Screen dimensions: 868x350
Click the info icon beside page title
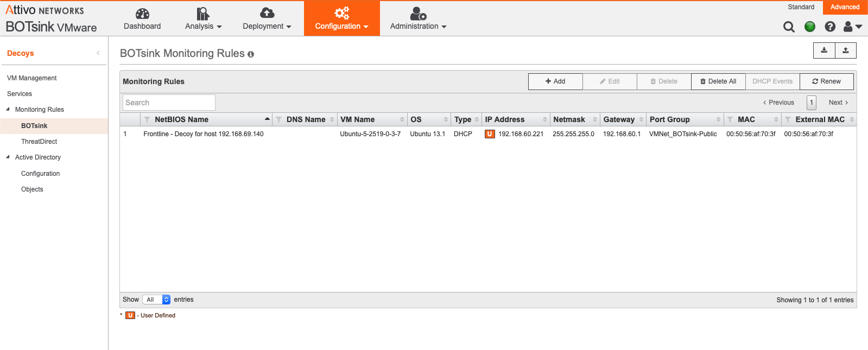click(x=251, y=54)
